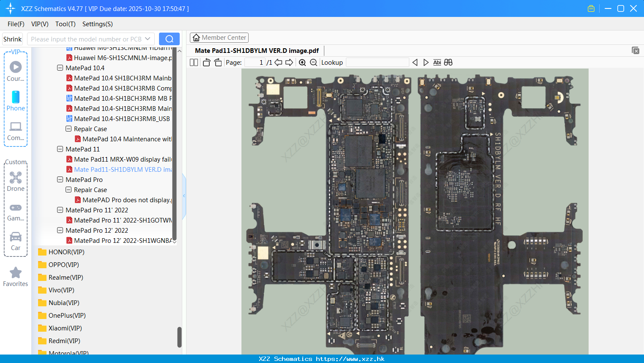Screen dimensions: 644x363
Task: Close the PDF panel icon at top right
Action: click(635, 50)
